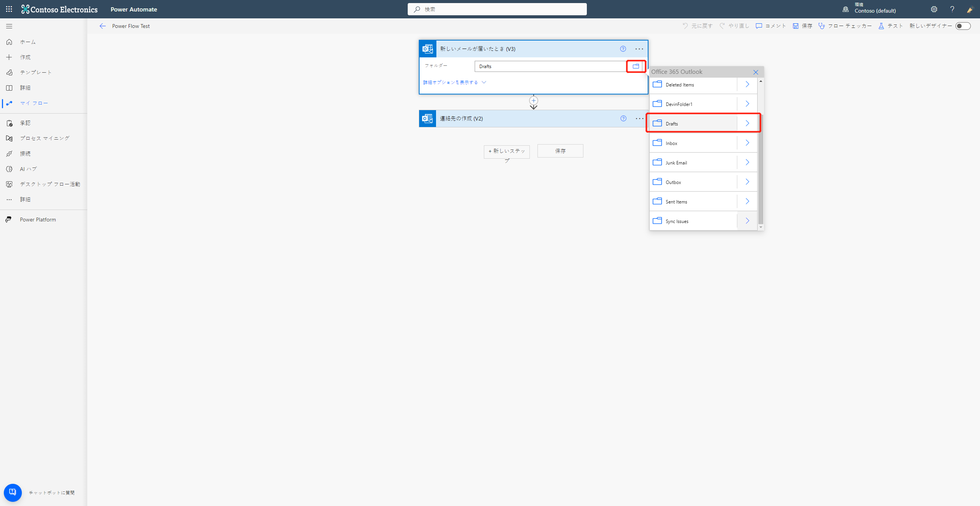The width and height of the screenshot is (980, 506).
Task: Expand the Outbox folder arrow
Action: [747, 182]
